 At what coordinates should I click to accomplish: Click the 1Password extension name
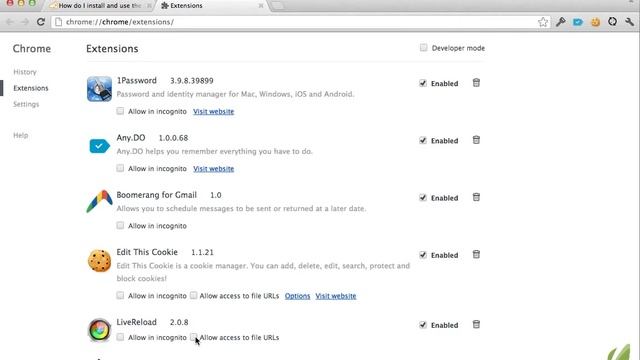point(136,80)
